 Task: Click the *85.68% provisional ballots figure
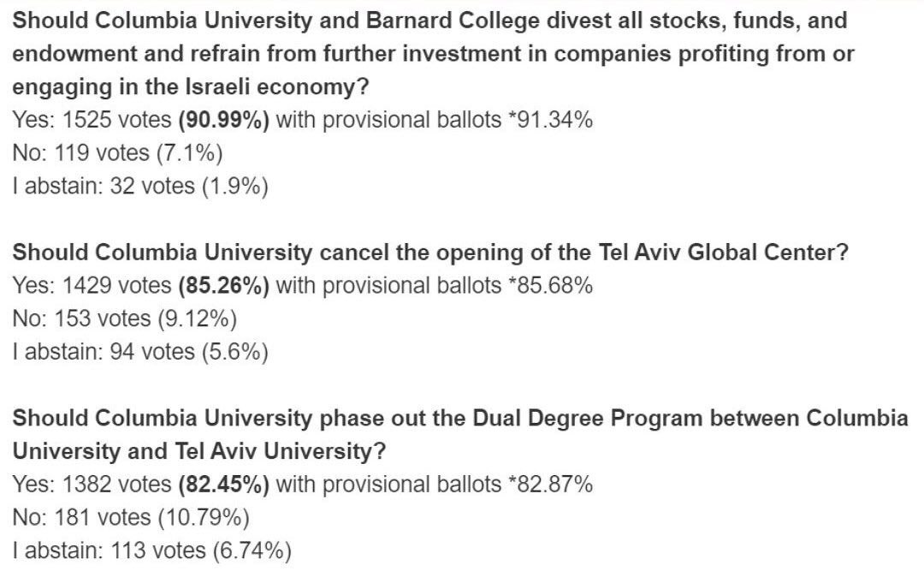point(550,285)
